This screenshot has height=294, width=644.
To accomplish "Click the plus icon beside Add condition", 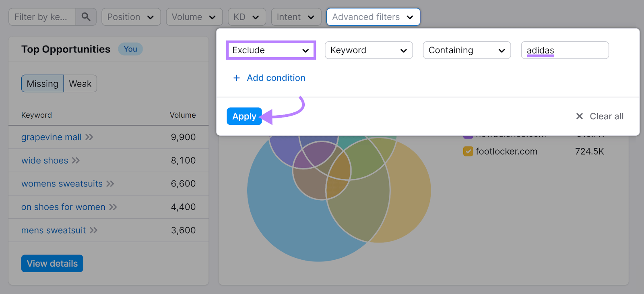I will click(237, 78).
